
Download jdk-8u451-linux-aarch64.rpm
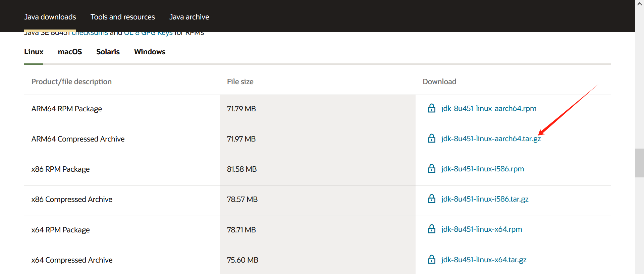(x=489, y=108)
